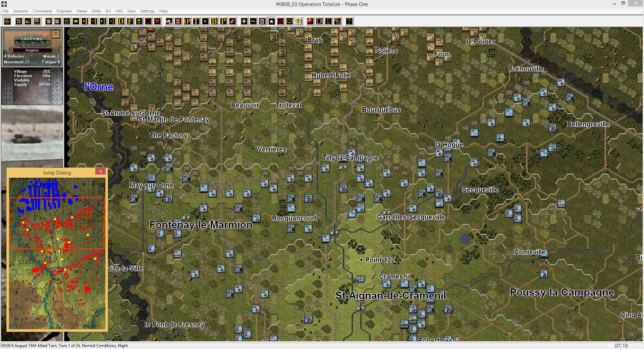Click the red X toolbar icon
The image size is (644, 349).
pyautogui.click(x=157, y=21)
